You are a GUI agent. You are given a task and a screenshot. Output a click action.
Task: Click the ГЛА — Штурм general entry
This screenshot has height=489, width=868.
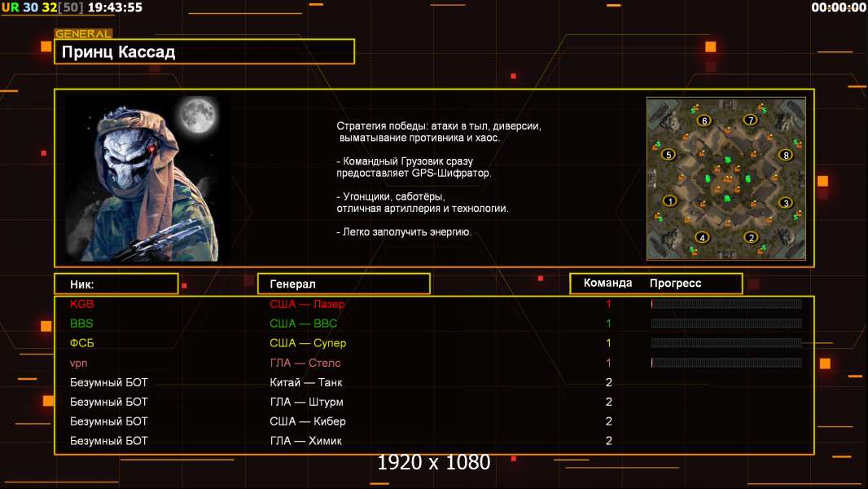[x=307, y=402]
